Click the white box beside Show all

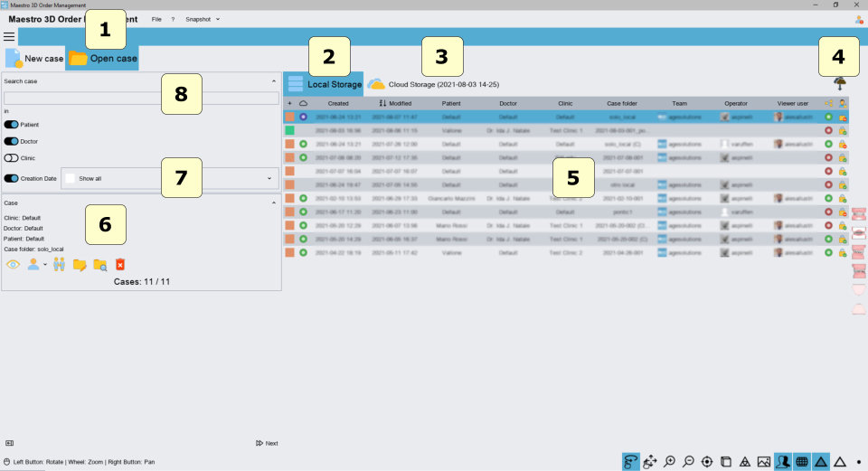70,178
